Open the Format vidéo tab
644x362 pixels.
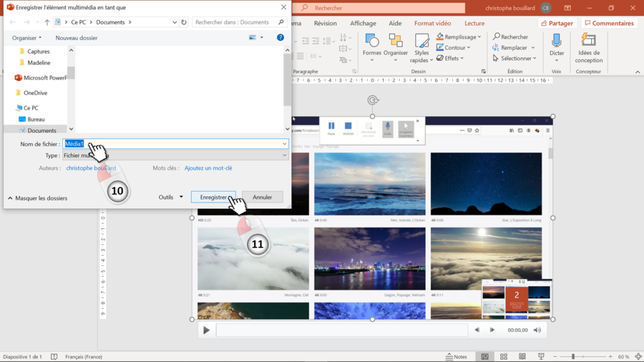click(x=432, y=23)
